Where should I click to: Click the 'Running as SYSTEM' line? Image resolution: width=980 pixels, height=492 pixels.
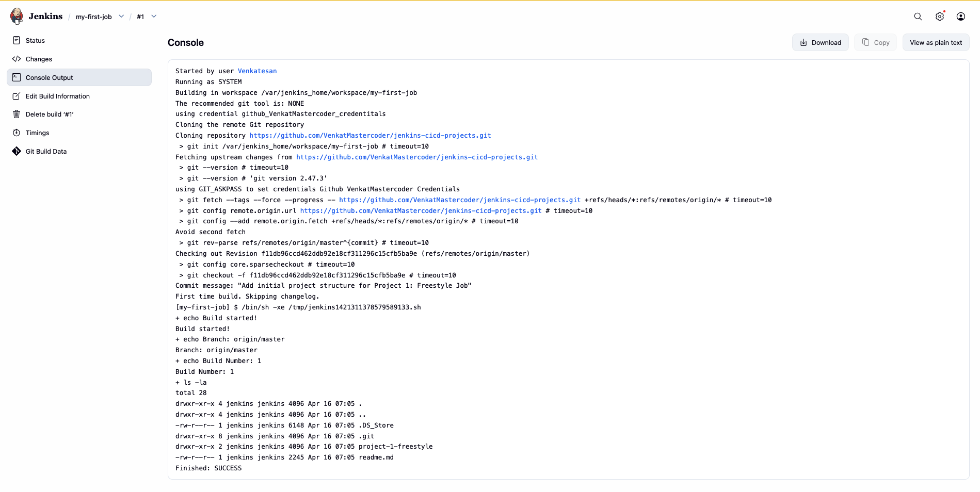(208, 82)
